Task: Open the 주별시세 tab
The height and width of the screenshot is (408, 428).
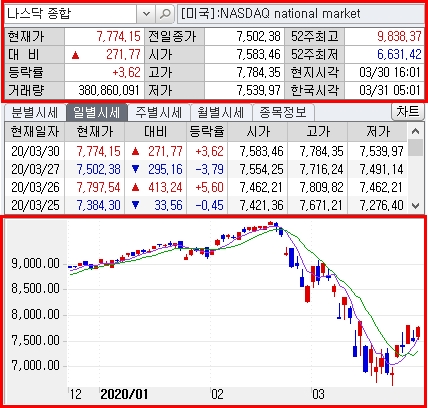Action: (158, 112)
